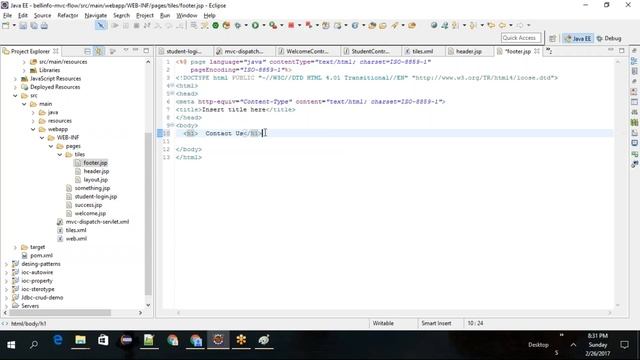
Task: Select pom.xml in the tree
Action: click(x=41, y=256)
